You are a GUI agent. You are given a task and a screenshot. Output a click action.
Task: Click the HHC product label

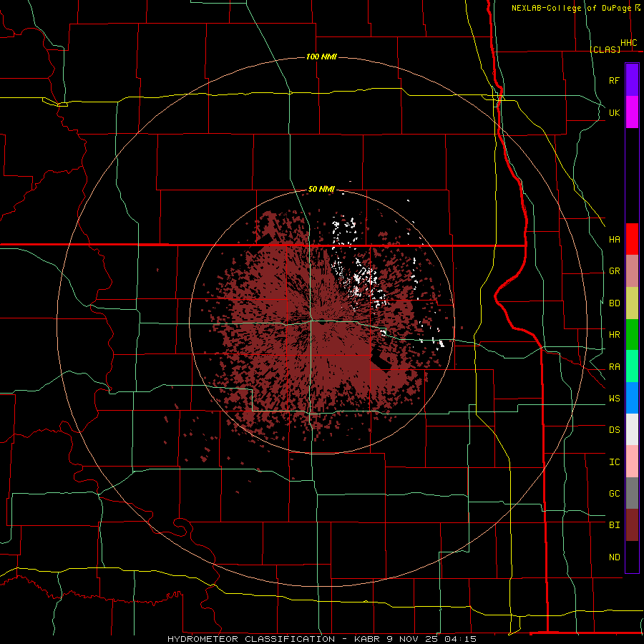point(628,43)
